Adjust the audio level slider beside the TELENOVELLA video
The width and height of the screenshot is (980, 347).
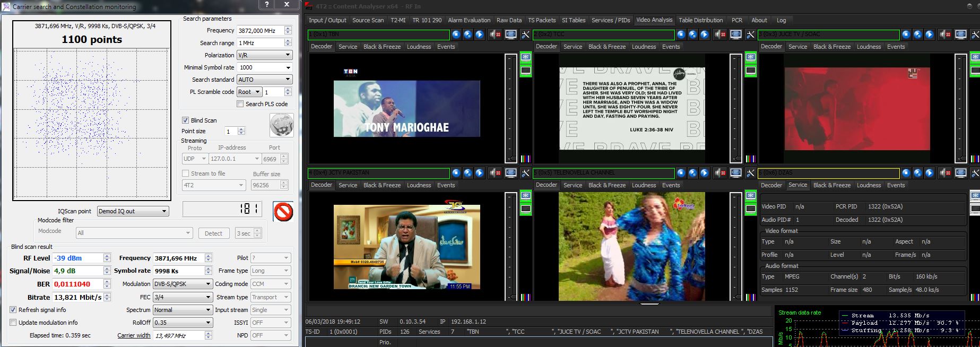[735, 246]
